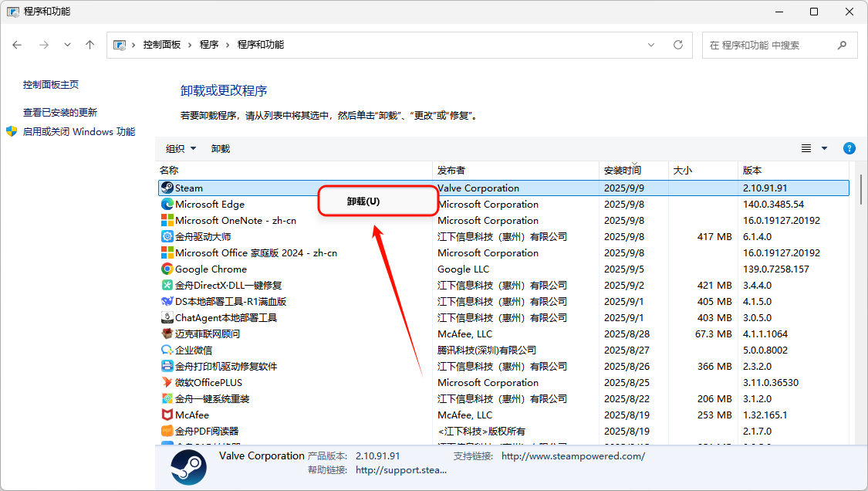Image resolution: width=868 pixels, height=491 pixels.
Task: Refresh the address bar location
Action: coord(678,45)
